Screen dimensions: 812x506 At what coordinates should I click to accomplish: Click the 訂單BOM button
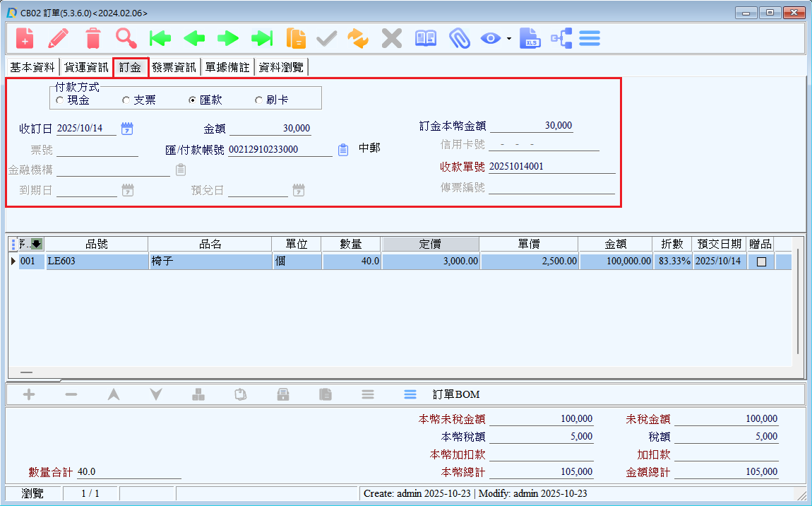pos(455,394)
